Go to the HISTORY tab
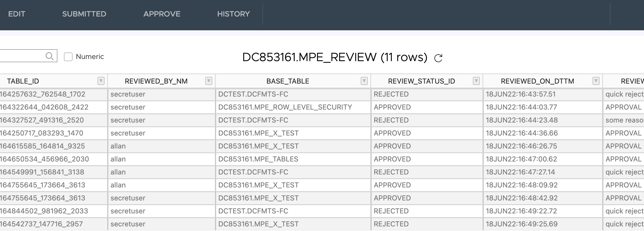This screenshot has height=231, width=644. 233,14
